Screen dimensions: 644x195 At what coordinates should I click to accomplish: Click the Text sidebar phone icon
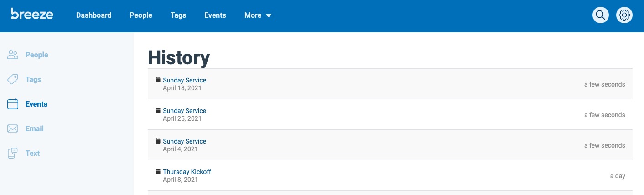pos(13,154)
